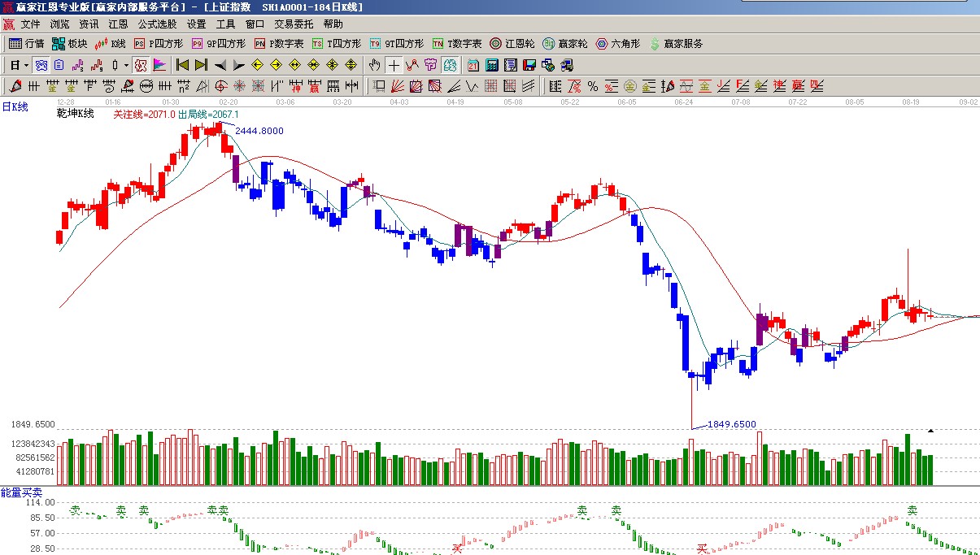
Task: Open the 交易委托 menu
Action: tap(293, 24)
